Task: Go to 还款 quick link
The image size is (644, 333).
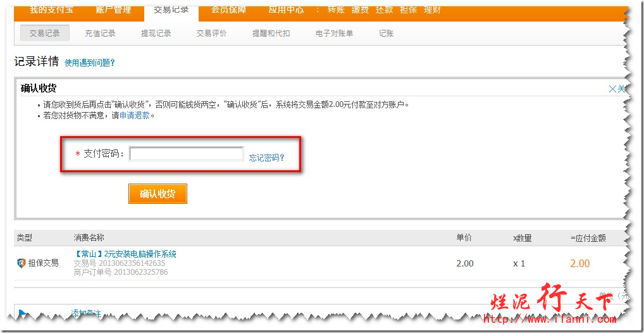Action: [384, 10]
